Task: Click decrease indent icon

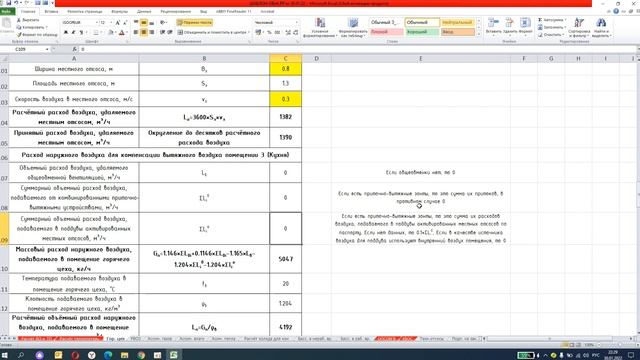Action: (162, 32)
